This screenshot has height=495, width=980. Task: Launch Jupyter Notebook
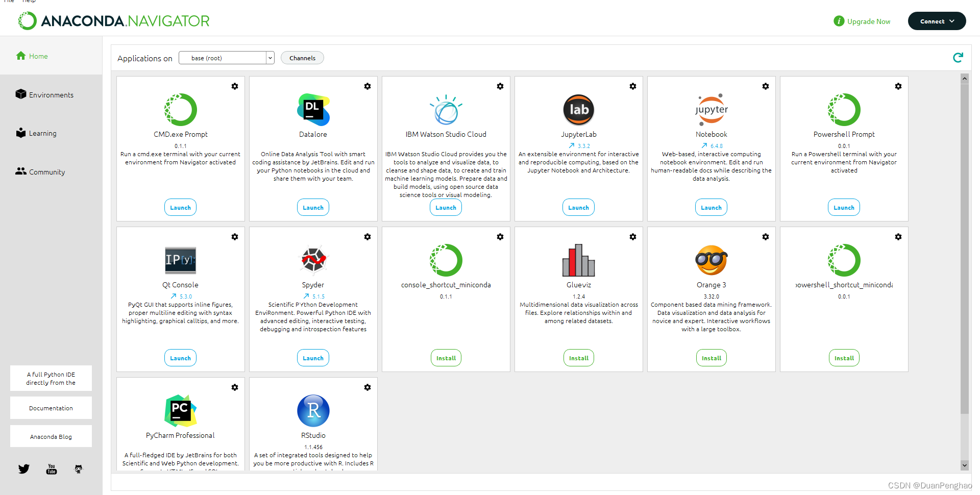point(711,207)
